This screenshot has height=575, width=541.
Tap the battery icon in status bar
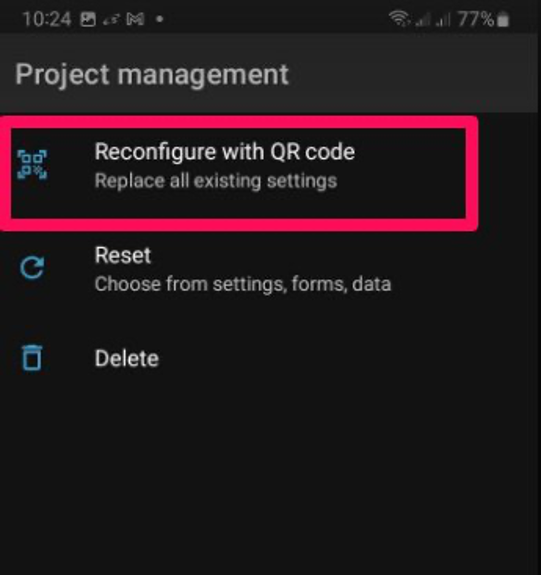point(503,19)
